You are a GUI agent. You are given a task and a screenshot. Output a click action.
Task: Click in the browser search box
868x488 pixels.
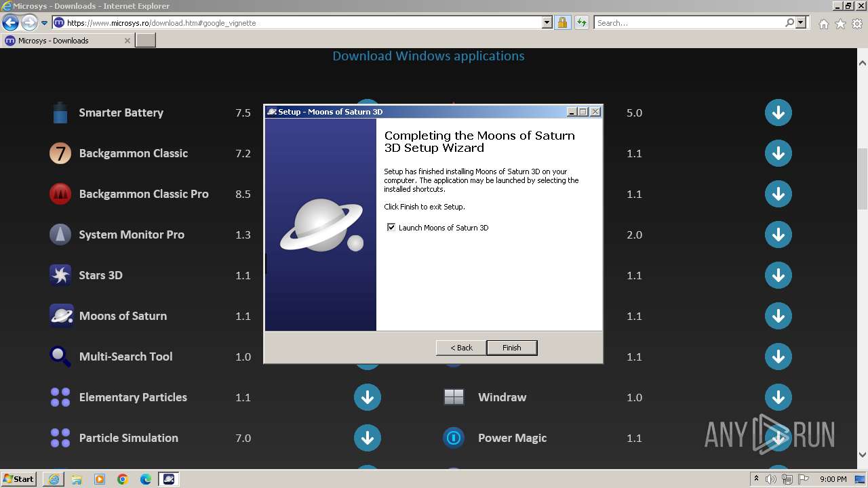click(x=689, y=22)
